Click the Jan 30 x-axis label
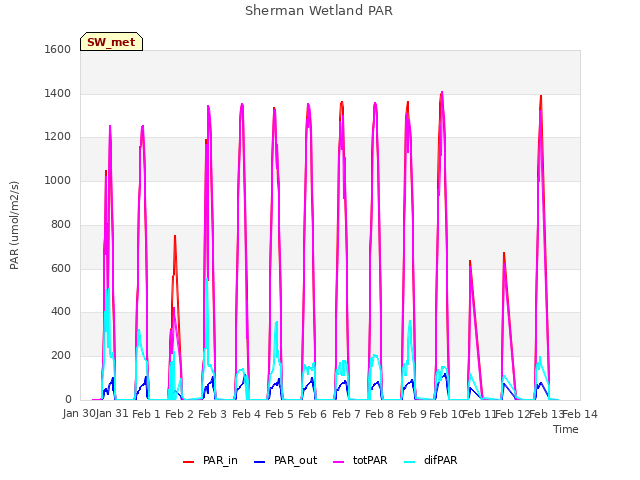Image resolution: width=640 pixels, height=480 pixels. [x=79, y=414]
